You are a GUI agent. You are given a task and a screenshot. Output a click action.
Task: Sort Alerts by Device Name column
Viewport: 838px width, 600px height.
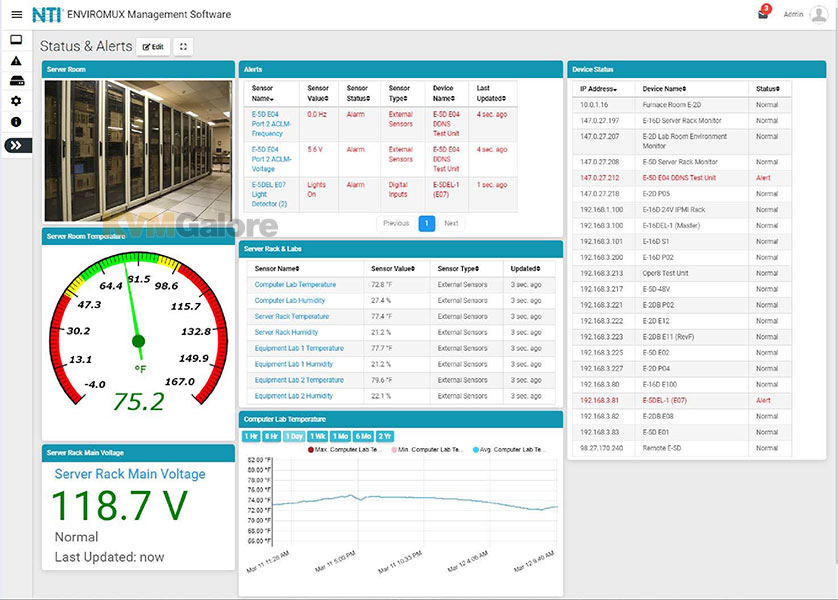[x=444, y=93]
